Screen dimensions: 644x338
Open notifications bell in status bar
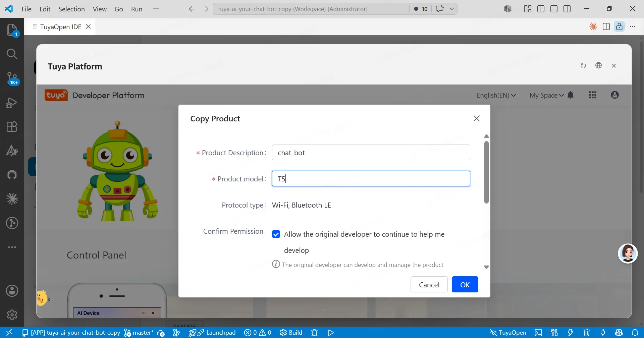pyautogui.click(x=635, y=333)
